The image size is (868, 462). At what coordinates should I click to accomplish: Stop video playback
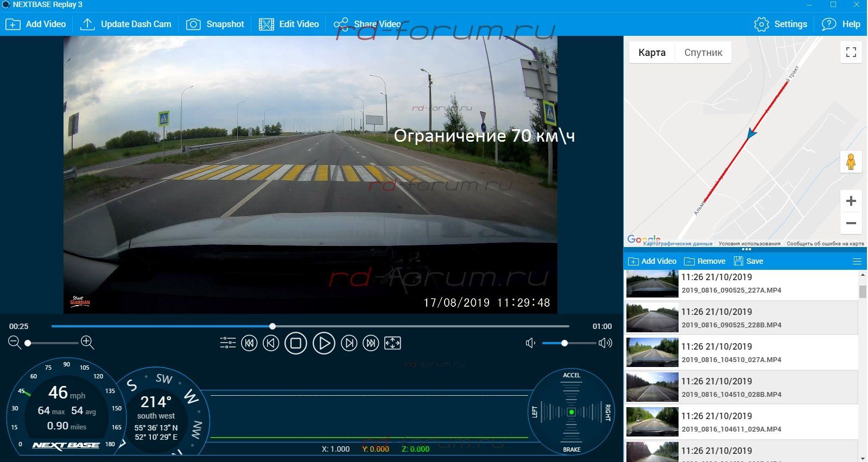point(296,343)
